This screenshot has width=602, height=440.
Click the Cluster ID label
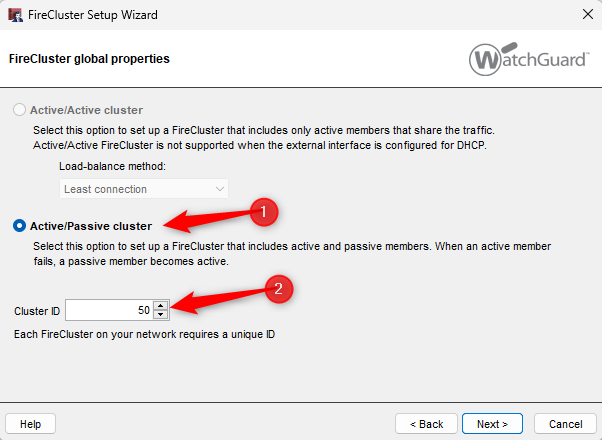tap(37, 311)
